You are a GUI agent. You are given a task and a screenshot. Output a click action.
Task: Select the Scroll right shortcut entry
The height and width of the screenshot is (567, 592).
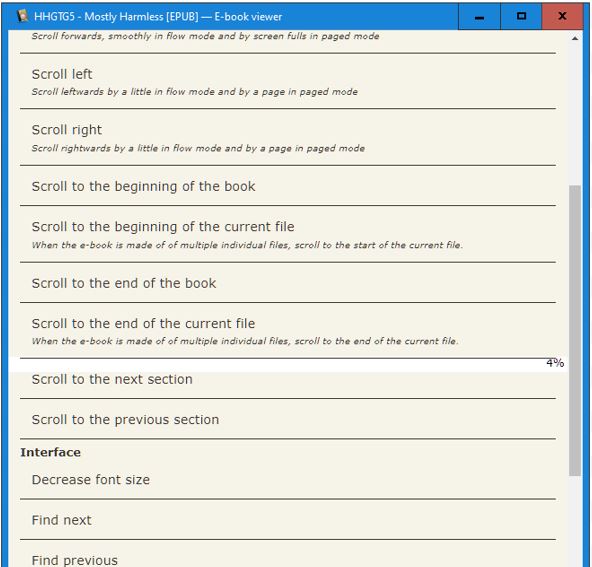pos(288,137)
